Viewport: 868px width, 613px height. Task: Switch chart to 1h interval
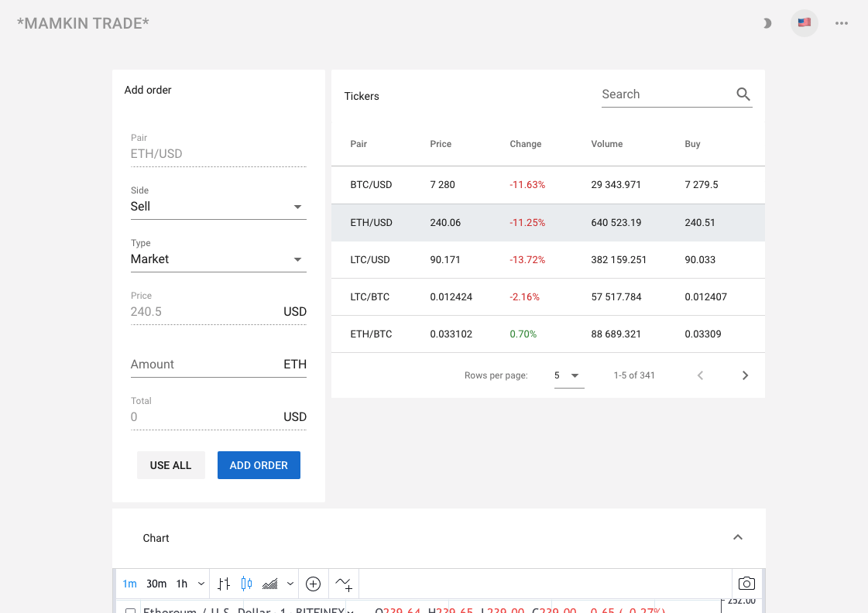coord(181,584)
